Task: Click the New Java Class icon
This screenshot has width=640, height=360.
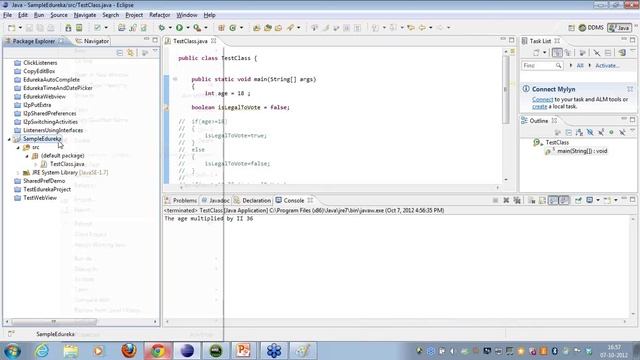Action: tap(233, 28)
